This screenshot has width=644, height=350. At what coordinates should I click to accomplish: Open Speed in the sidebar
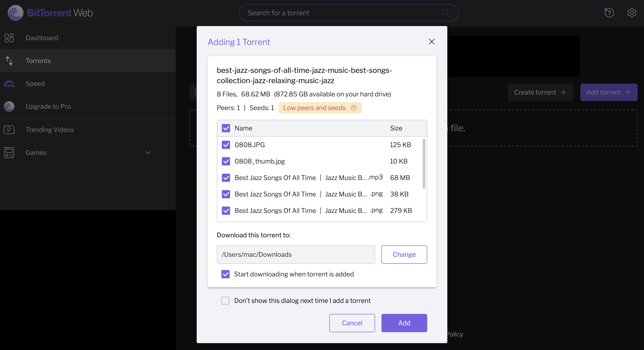tap(88, 84)
